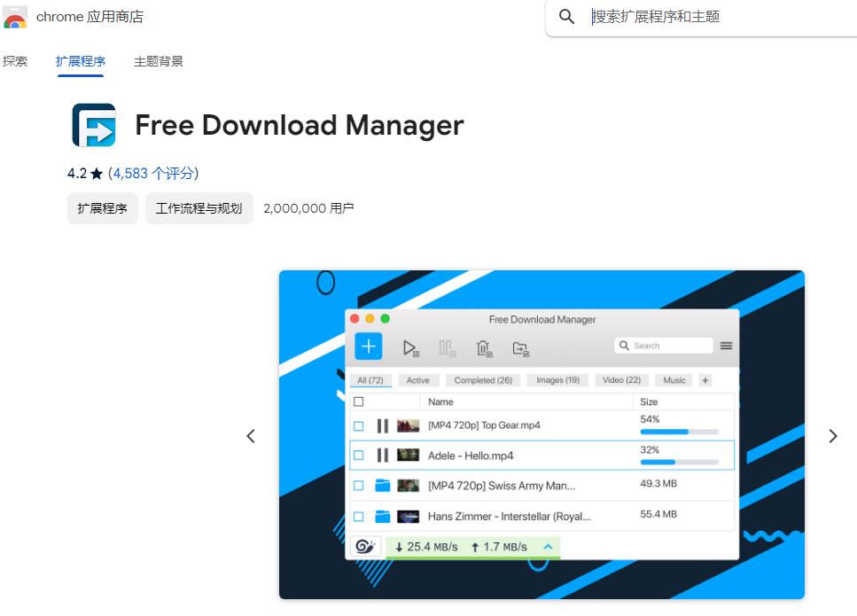Expand the speed panel up chevron
This screenshot has width=857, height=616.
click(x=549, y=547)
